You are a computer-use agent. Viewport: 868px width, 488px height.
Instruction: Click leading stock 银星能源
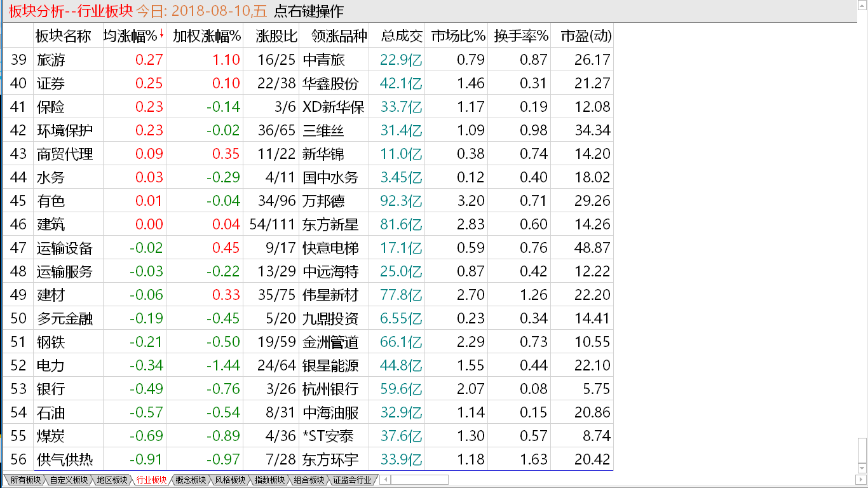pos(331,365)
